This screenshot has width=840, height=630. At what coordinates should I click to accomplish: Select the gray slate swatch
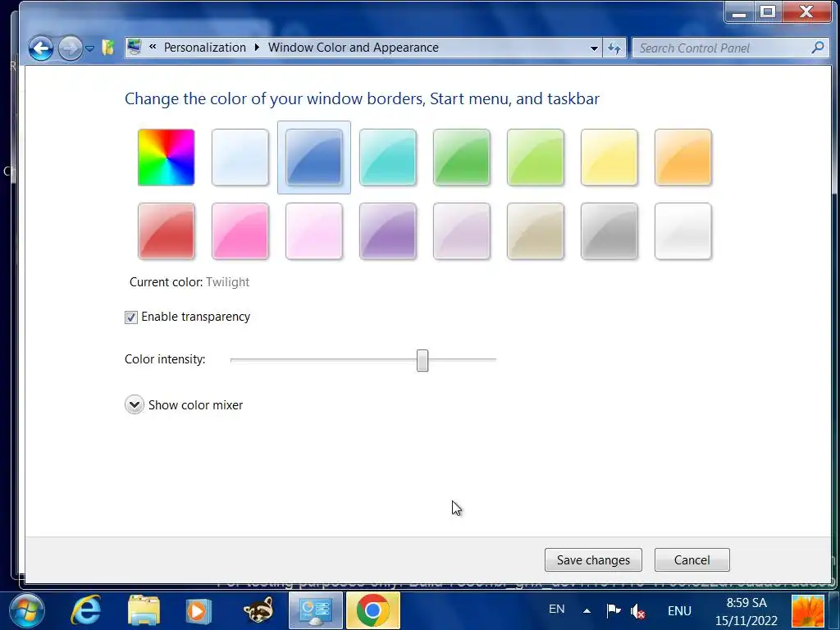(x=609, y=231)
